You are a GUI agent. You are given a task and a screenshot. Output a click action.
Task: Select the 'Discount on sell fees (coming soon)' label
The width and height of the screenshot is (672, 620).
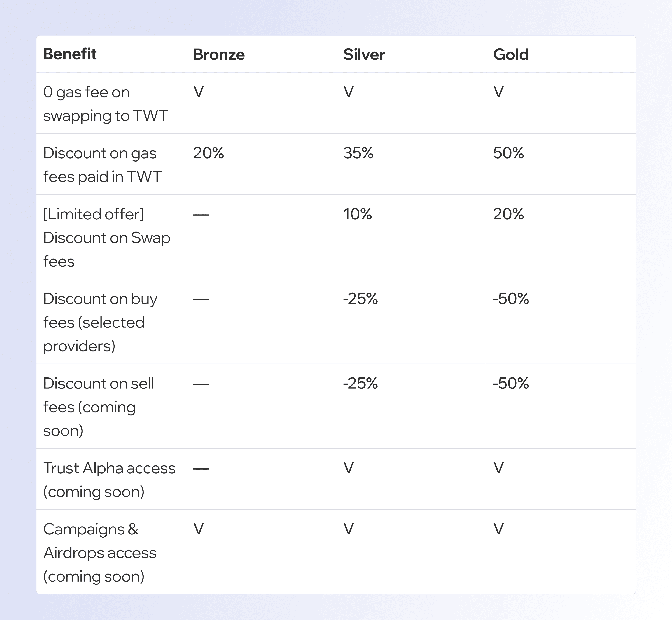coord(98,407)
